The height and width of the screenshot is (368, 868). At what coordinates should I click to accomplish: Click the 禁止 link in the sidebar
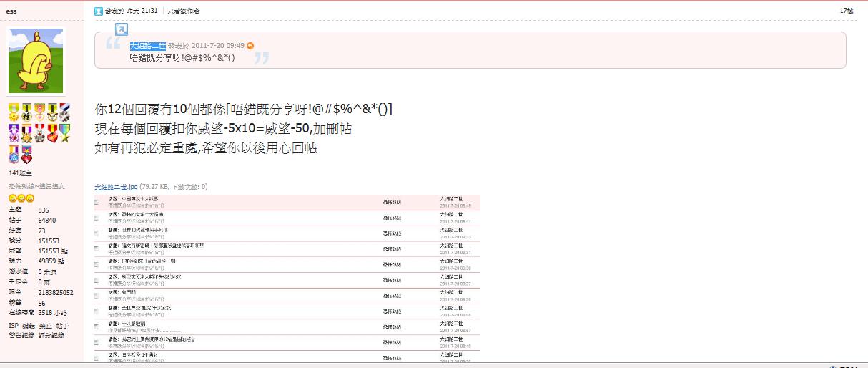coord(46,326)
